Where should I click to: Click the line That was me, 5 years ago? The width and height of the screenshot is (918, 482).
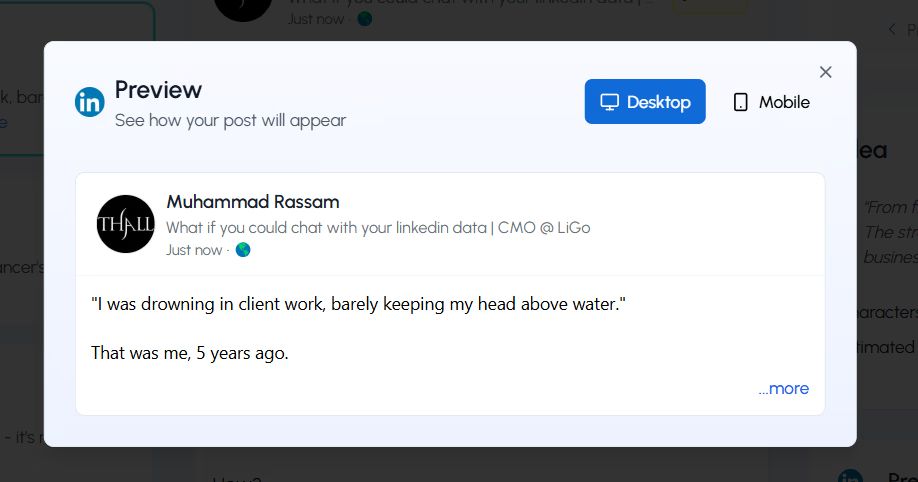190,352
